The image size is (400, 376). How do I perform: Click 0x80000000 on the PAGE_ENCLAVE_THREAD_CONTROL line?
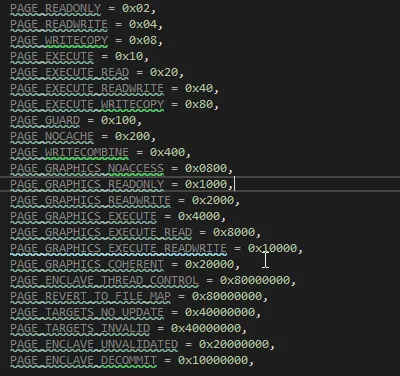click(x=255, y=280)
